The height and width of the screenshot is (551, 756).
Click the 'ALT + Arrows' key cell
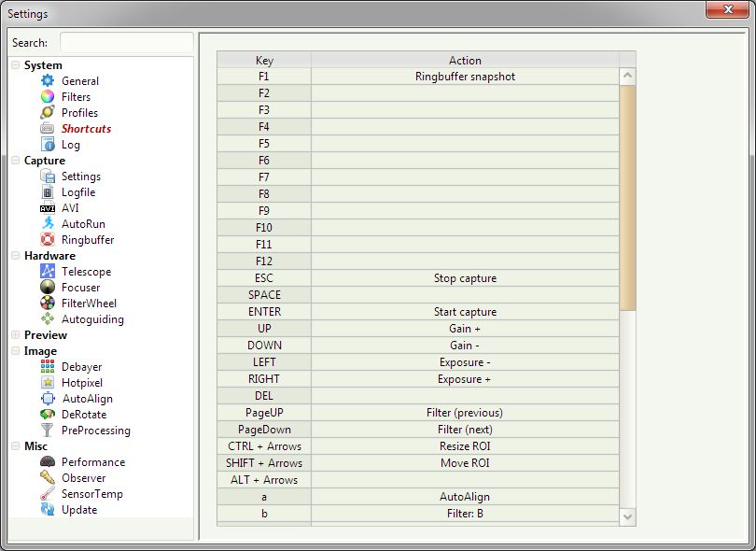(264, 480)
